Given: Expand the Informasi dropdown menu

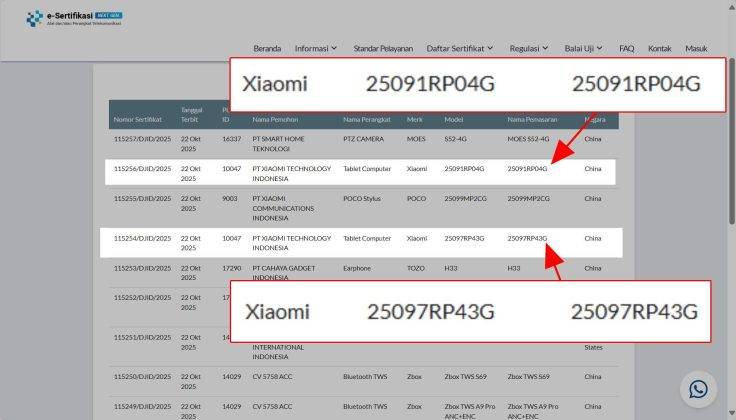Looking at the screenshot, I should [x=316, y=48].
